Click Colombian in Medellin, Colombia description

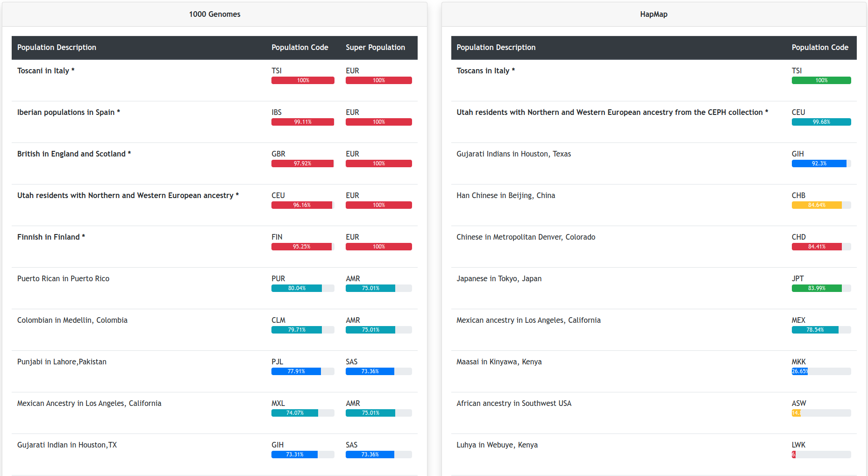tap(72, 320)
